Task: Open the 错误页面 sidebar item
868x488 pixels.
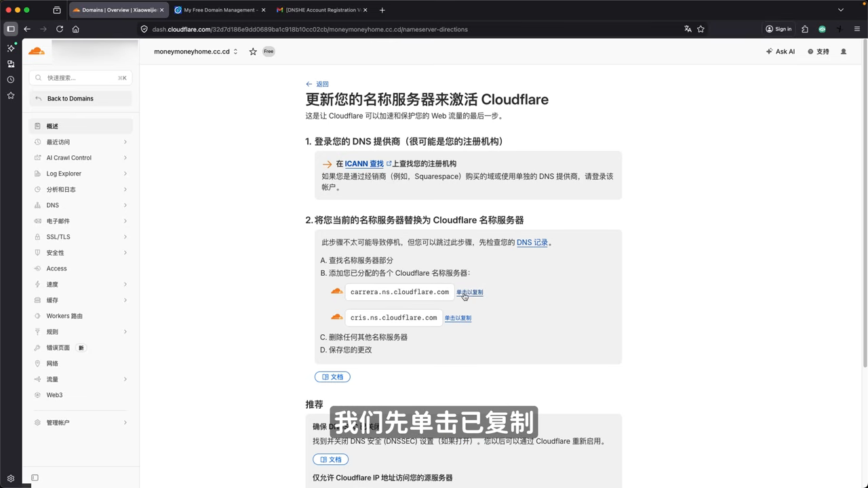Action: tap(81, 348)
